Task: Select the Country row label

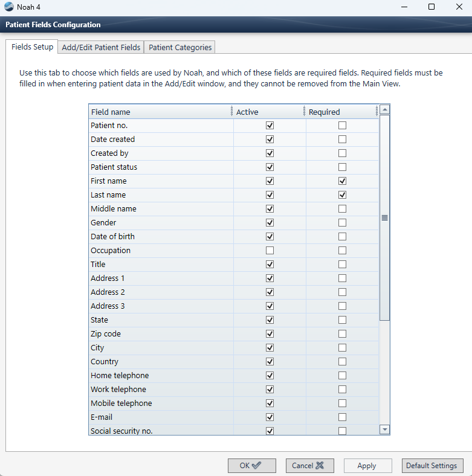Action: (105, 362)
